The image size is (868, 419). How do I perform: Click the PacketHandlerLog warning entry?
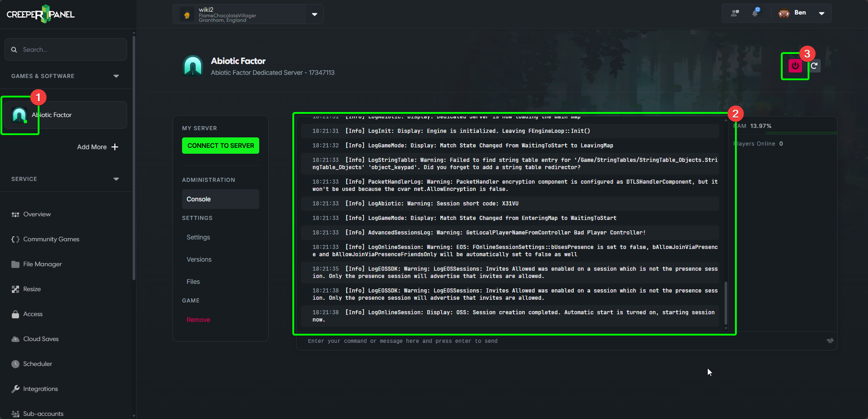tap(510, 185)
